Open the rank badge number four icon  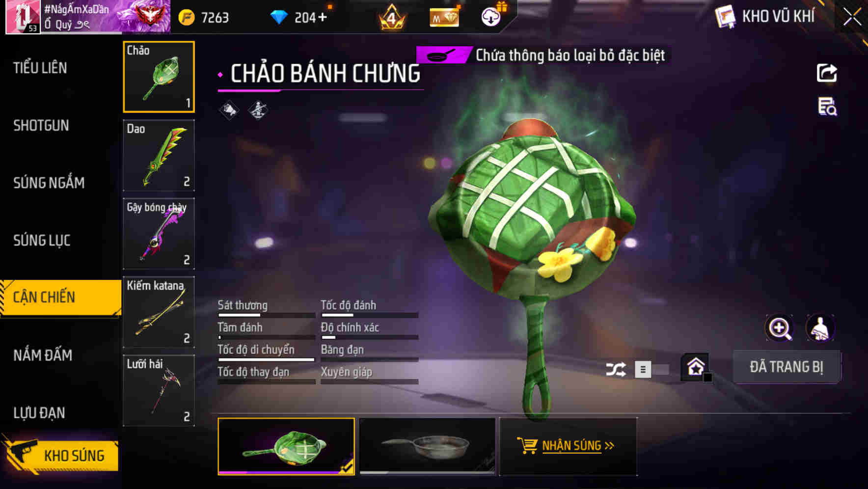pos(391,18)
